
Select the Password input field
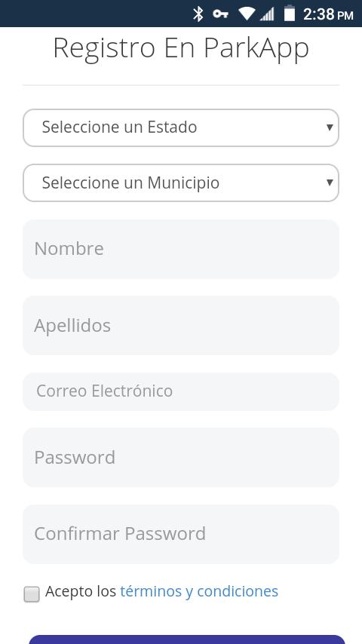tap(181, 457)
